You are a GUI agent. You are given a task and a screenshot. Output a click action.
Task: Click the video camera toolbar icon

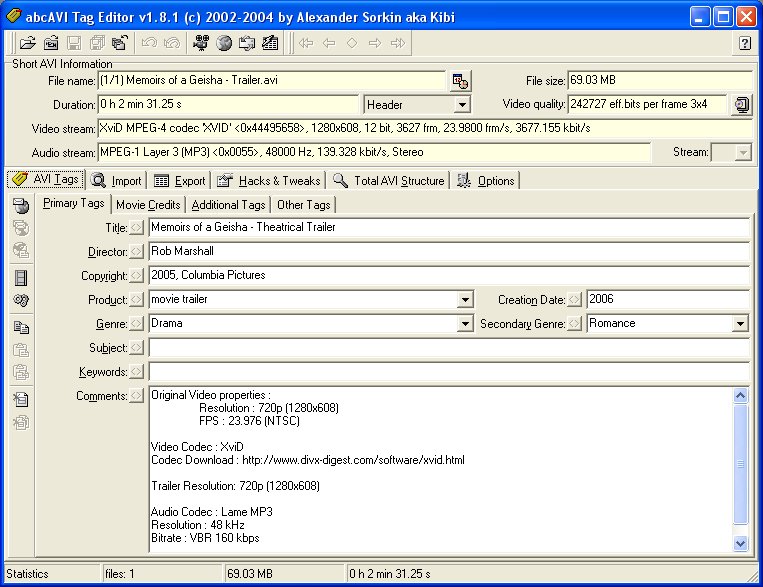coord(203,43)
